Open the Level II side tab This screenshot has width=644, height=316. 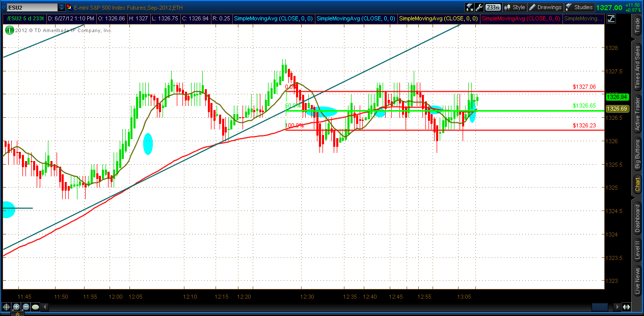[x=637, y=251]
